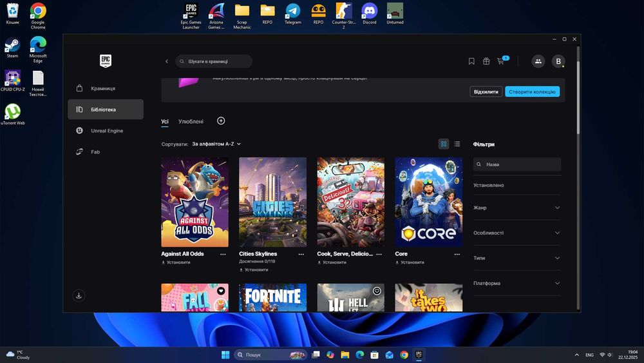The height and width of the screenshot is (363, 644).
Task: Click the library vertical scrollbar
Action: [x=578, y=97]
